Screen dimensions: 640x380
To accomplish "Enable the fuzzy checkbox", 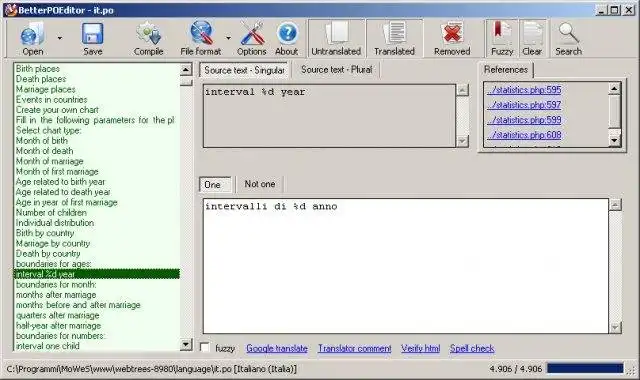I will 204,348.
